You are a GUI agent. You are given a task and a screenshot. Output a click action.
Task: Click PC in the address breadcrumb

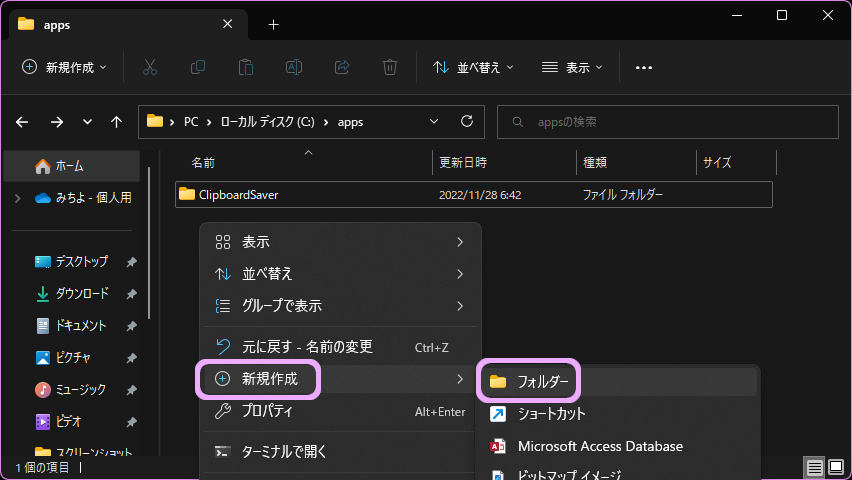coord(191,122)
